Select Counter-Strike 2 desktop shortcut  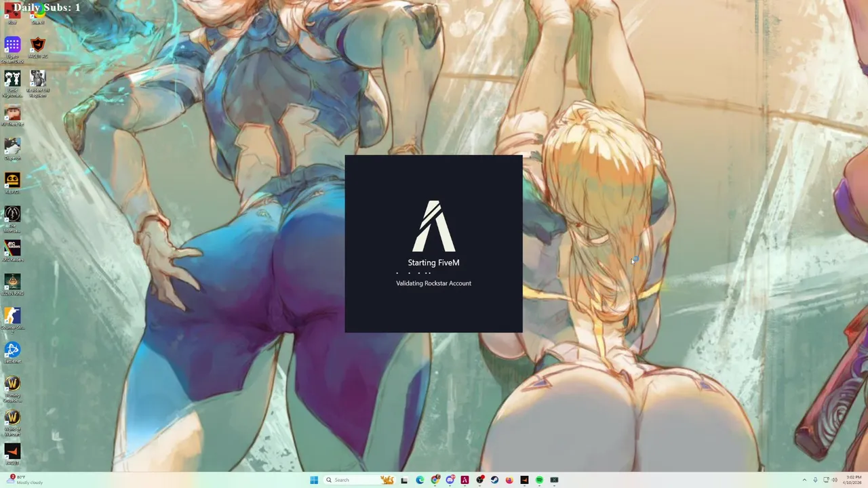tap(12, 321)
